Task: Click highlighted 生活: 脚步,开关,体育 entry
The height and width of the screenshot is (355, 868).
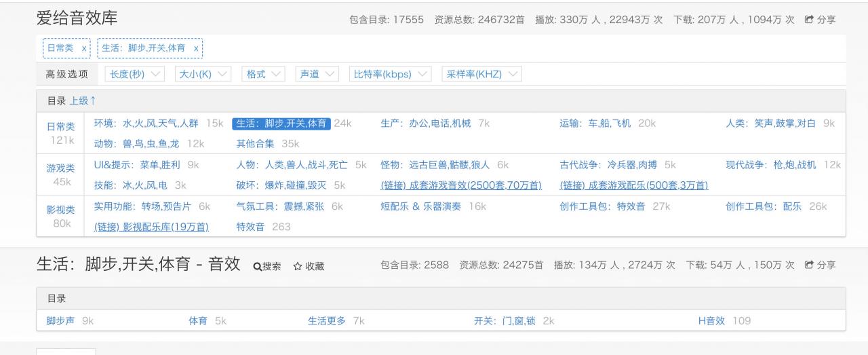Action: coord(281,124)
